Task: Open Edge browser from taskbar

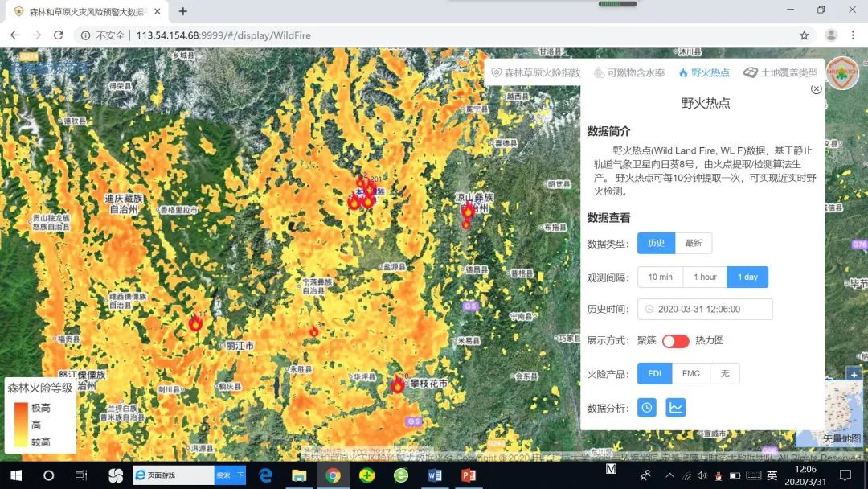Action: tap(266, 475)
